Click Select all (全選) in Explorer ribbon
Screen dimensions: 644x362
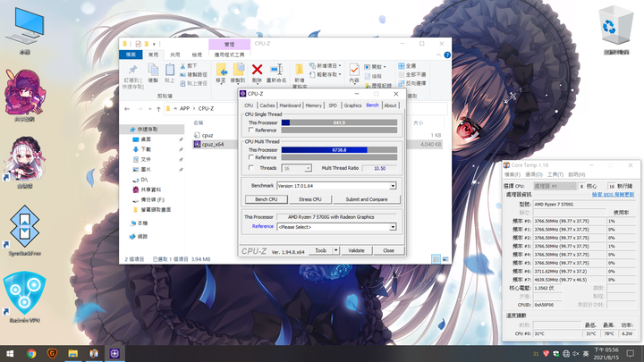[x=407, y=65]
